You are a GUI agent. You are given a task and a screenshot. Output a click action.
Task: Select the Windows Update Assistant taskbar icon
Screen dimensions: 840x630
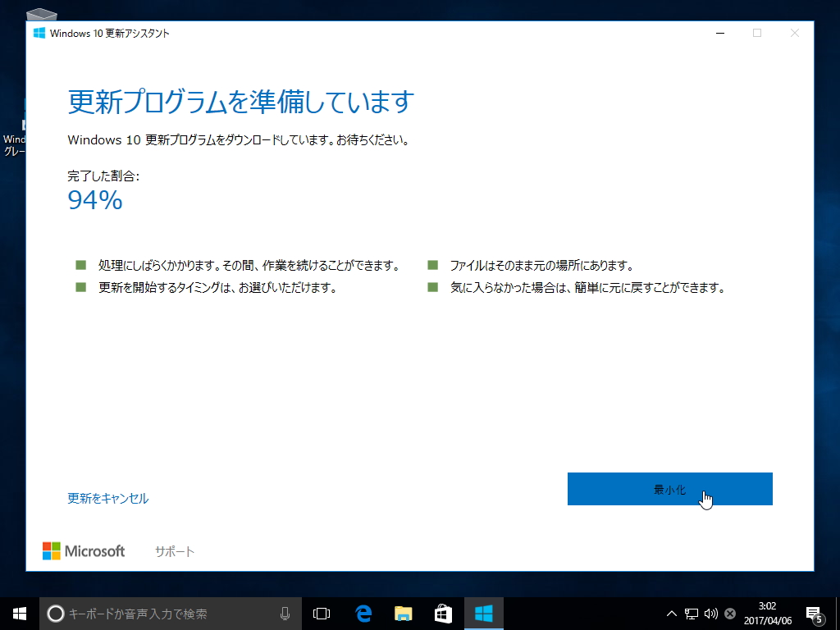(484, 613)
